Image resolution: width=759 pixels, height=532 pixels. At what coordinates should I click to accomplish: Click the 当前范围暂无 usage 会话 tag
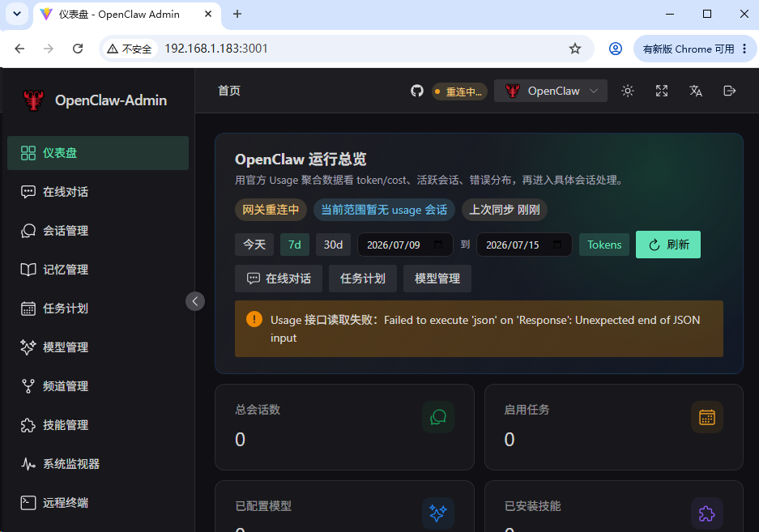384,210
